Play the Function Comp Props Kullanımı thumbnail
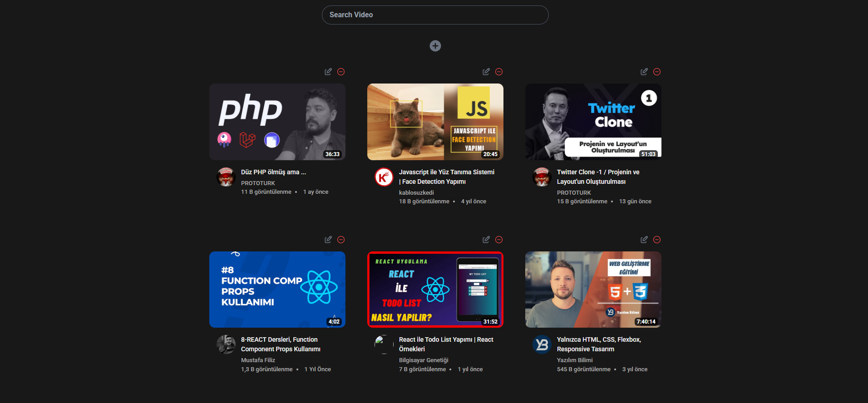The image size is (868, 403). [277, 290]
